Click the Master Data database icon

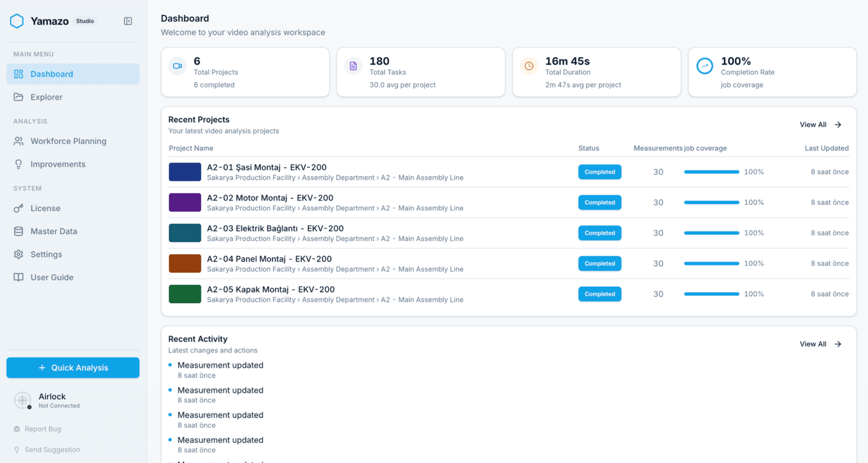[18, 231]
